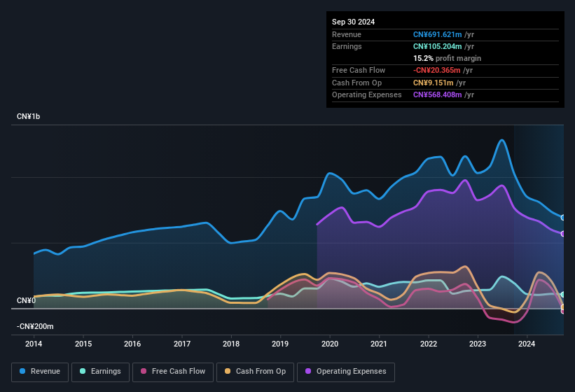Click the tooltip Cash From Op label
Image resolution: width=575 pixels, height=392 pixels.
(x=356, y=83)
